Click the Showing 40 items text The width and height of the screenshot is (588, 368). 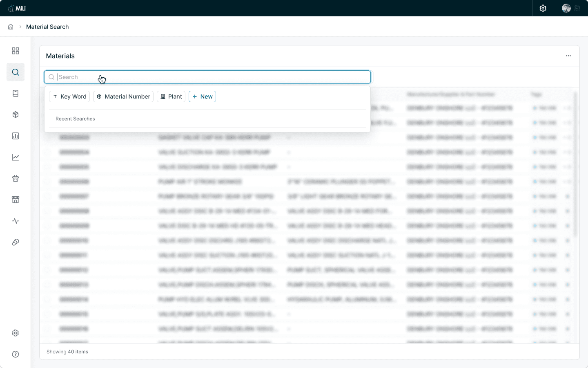(x=67, y=352)
